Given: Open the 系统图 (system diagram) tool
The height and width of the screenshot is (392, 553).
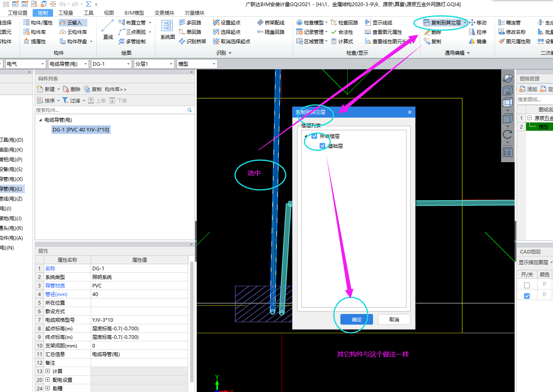Looking at the screenshot, I should coord(167,31).
